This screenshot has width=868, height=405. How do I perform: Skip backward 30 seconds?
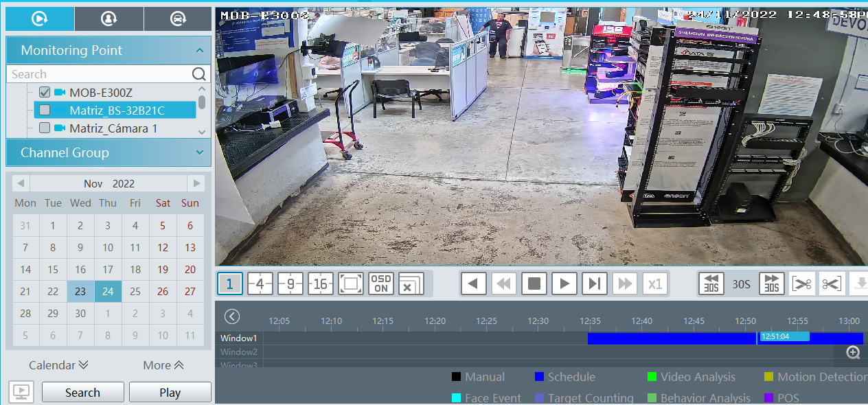[x=711, y=283]
